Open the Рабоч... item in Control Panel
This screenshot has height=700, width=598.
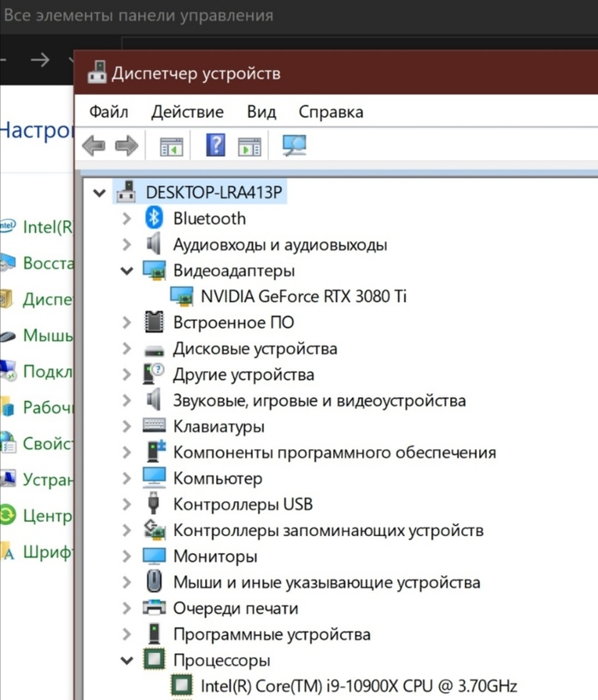pos(48,407)
